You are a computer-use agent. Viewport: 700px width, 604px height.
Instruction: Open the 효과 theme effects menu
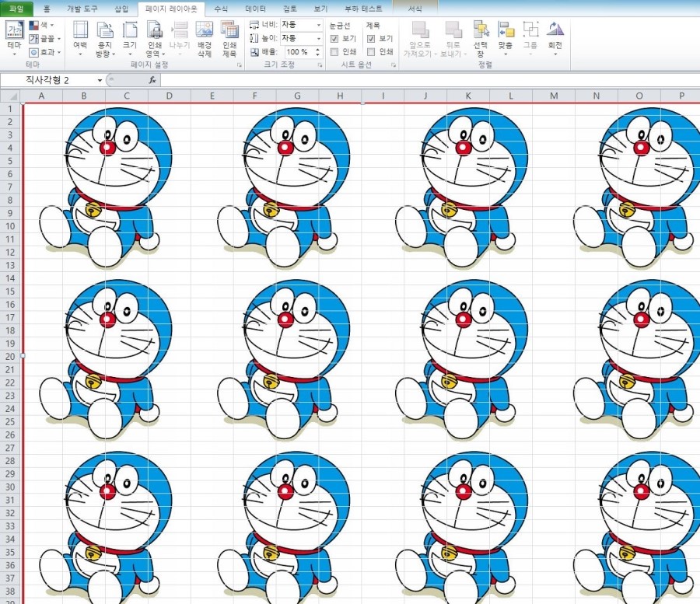(x=44, y=52)
